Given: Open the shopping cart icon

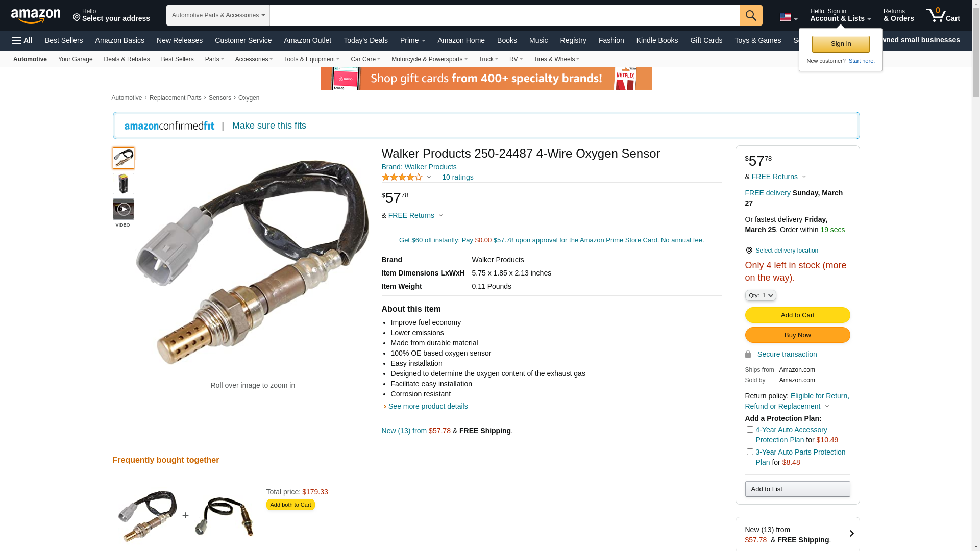Looking at the screenshot, I should click(x=943, y=15).
